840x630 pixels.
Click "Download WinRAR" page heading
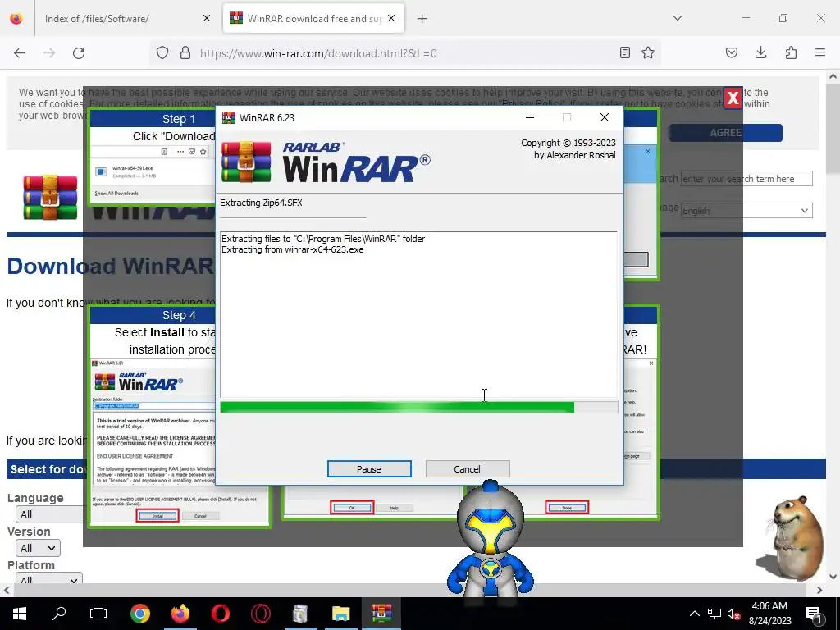[x=111, y=267]
